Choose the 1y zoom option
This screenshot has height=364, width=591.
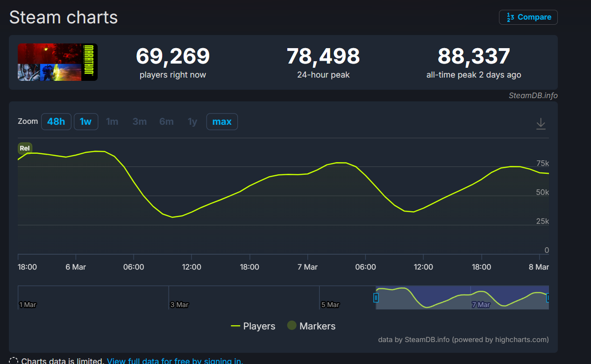point(192,122)
